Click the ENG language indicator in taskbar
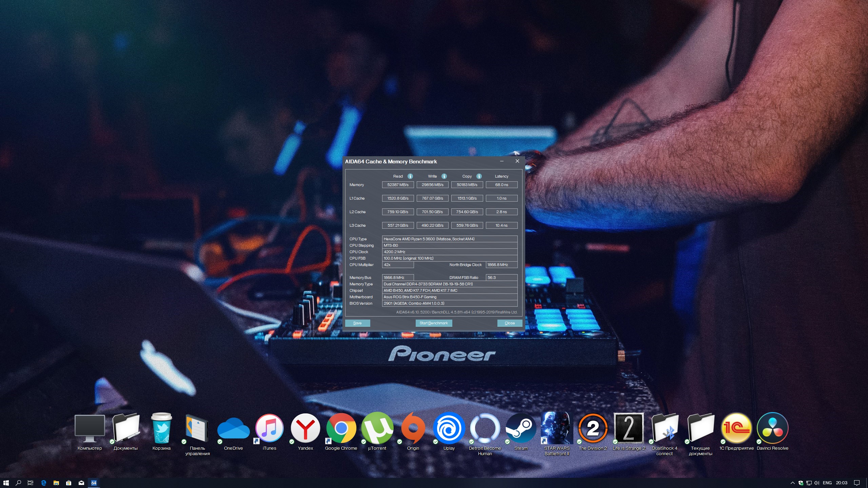Screen dimensions: 868x488 tap(827, 483)
